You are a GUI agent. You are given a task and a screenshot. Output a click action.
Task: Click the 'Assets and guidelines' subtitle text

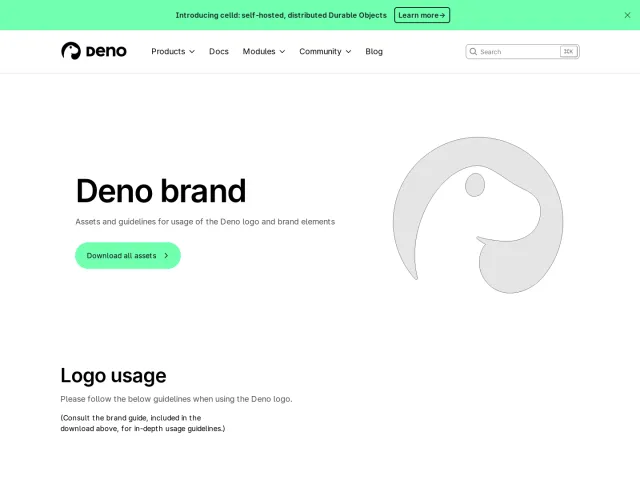(205, 222)
